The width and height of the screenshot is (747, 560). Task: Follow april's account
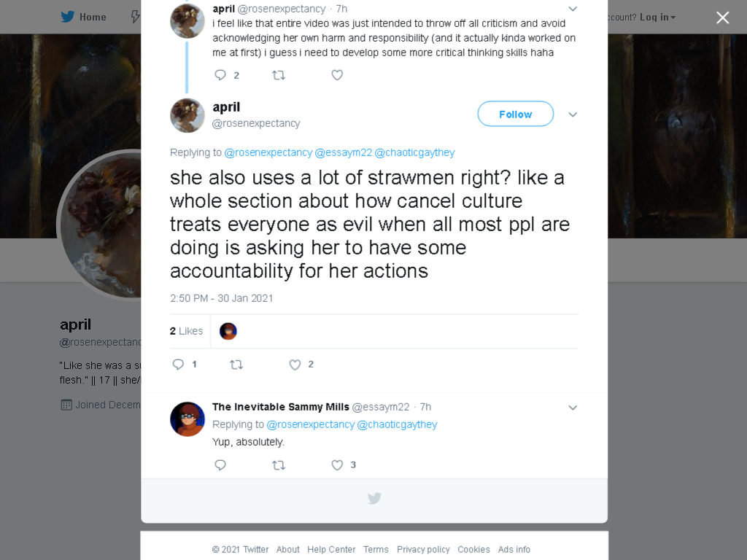pos(516,114)
